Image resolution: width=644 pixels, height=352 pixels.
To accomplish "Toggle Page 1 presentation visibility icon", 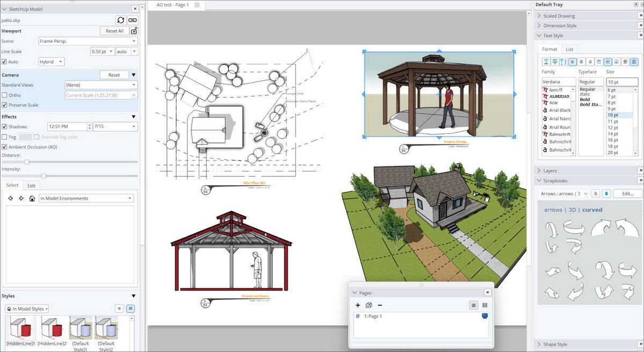I will tap(484, 317).
